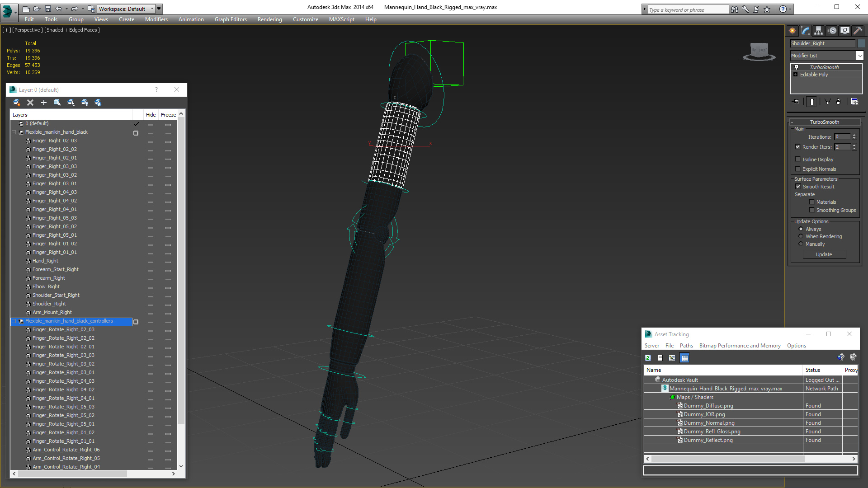Click the binoculars search icon in InfoCenter
This screenshot has height=488, width=868.
click(x=735, y=9)
